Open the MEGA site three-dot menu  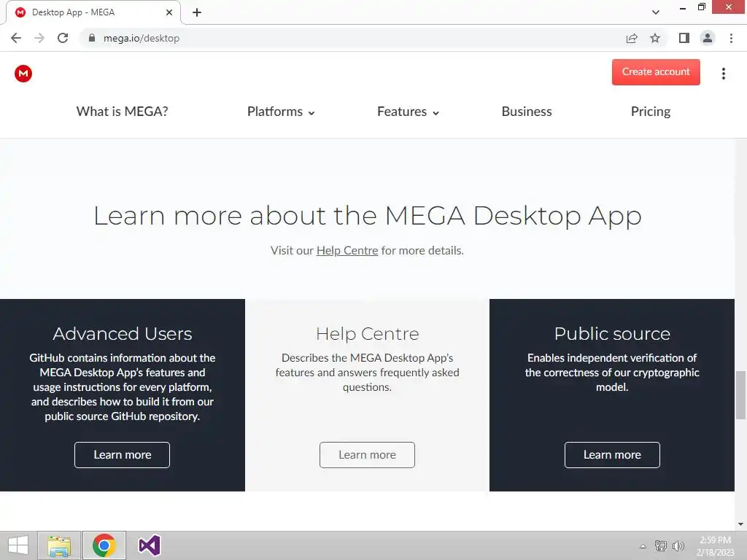[x=723, y=74]
